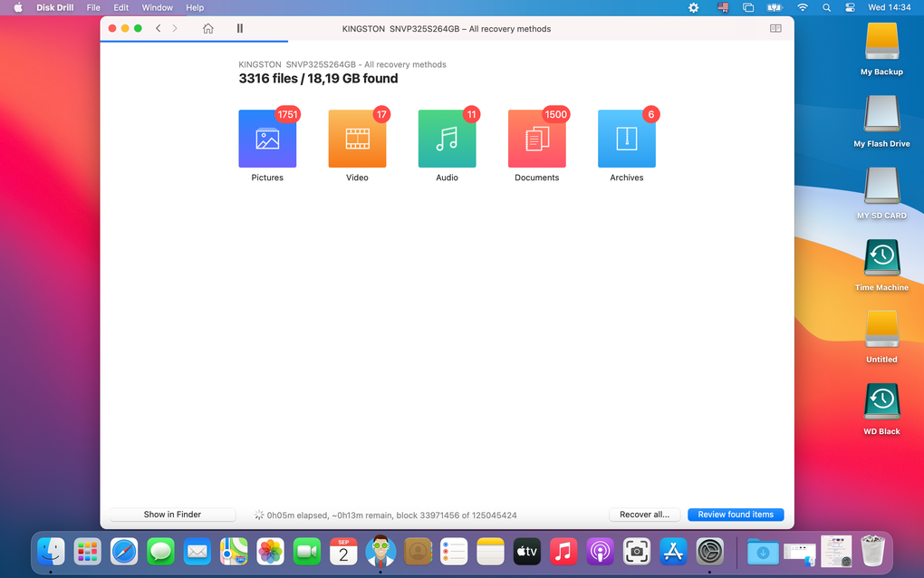Navigate forward with the right chevron

point(175,28)
